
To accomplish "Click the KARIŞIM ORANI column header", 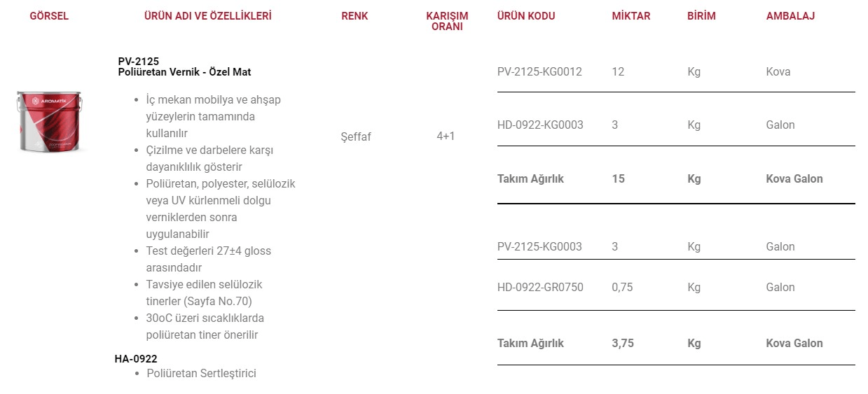I will coord(447,21).
